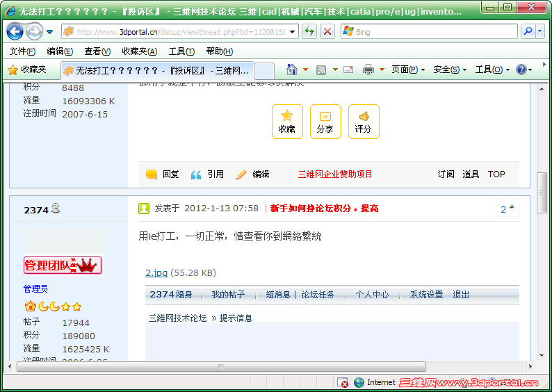Open the 工具(O) command bar menu
The width and height of the screenshot is (552, 392).
(492, 70)
